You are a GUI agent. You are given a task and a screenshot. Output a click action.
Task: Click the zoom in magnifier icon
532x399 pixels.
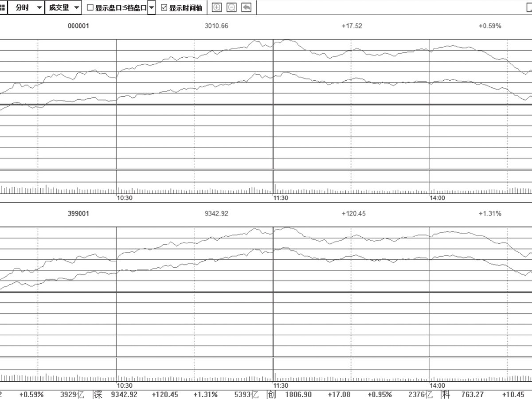[217, 8]
